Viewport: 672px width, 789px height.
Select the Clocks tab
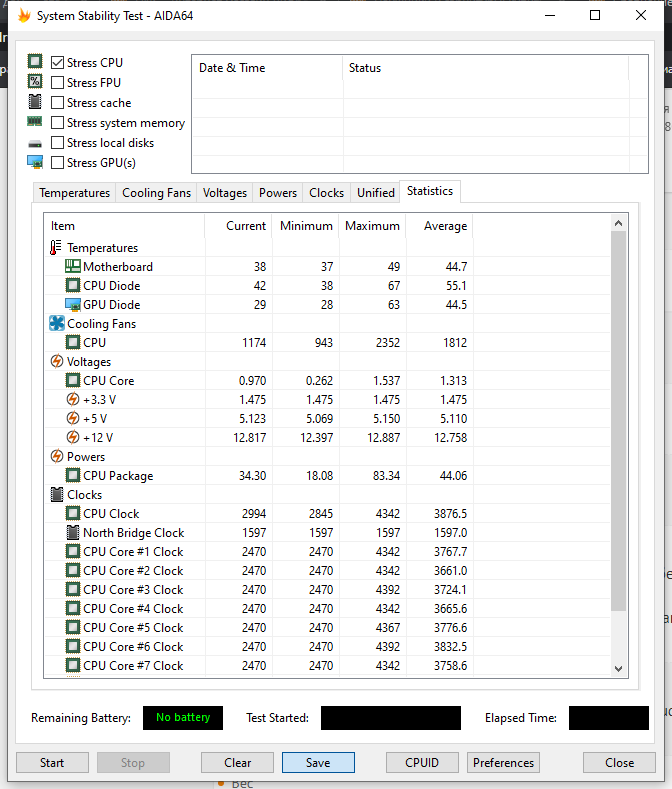(x=327, y=193)
